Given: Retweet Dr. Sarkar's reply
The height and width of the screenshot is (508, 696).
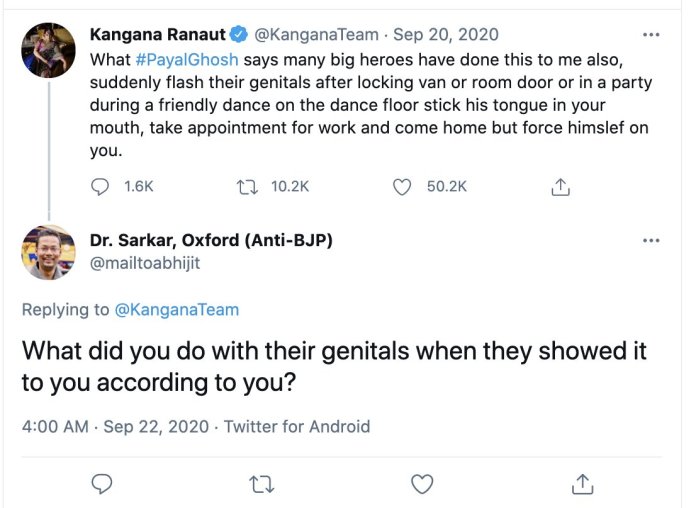Looking at the screenshot, I should tap(261, 484).
